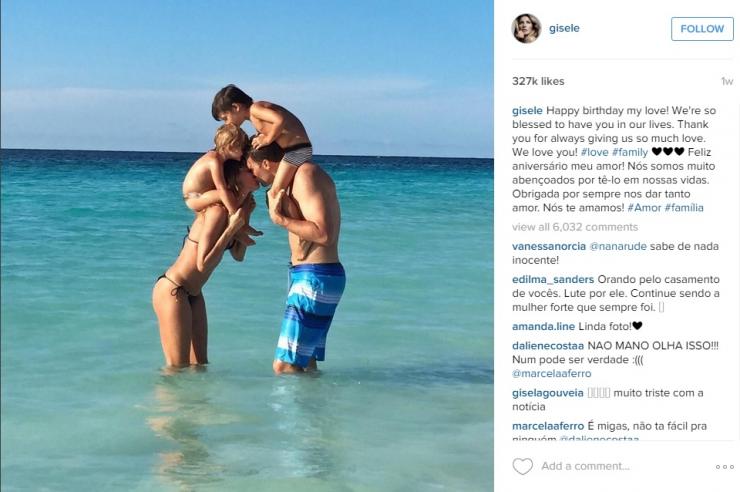Open the #love hashtag
The image size is (740, 492).
coord(595,152)
